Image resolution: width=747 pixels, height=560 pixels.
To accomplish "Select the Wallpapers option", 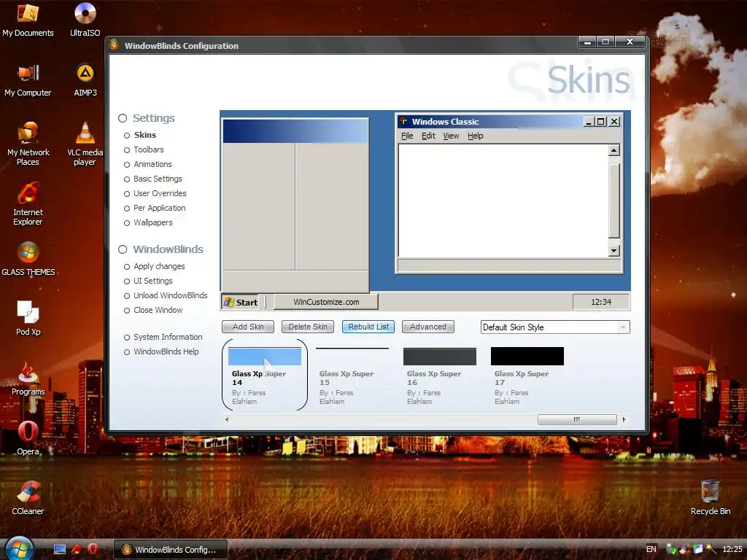I will (x=153, y=222).
